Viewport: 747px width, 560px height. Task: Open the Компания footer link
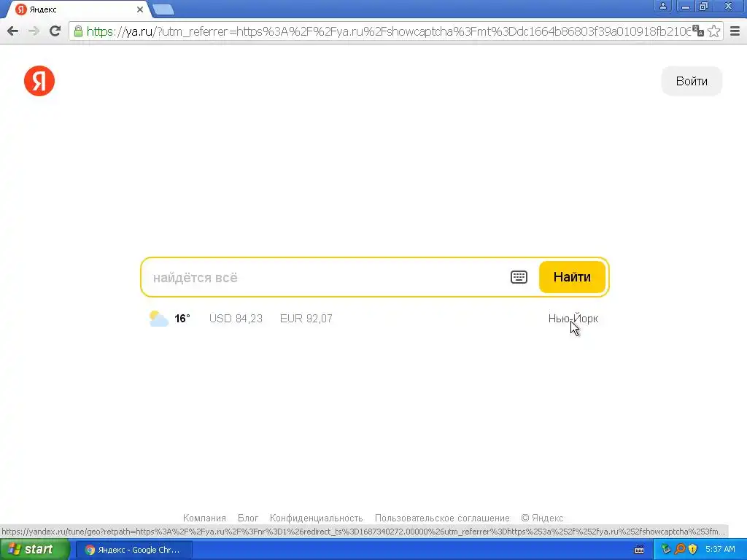(204, 518)
